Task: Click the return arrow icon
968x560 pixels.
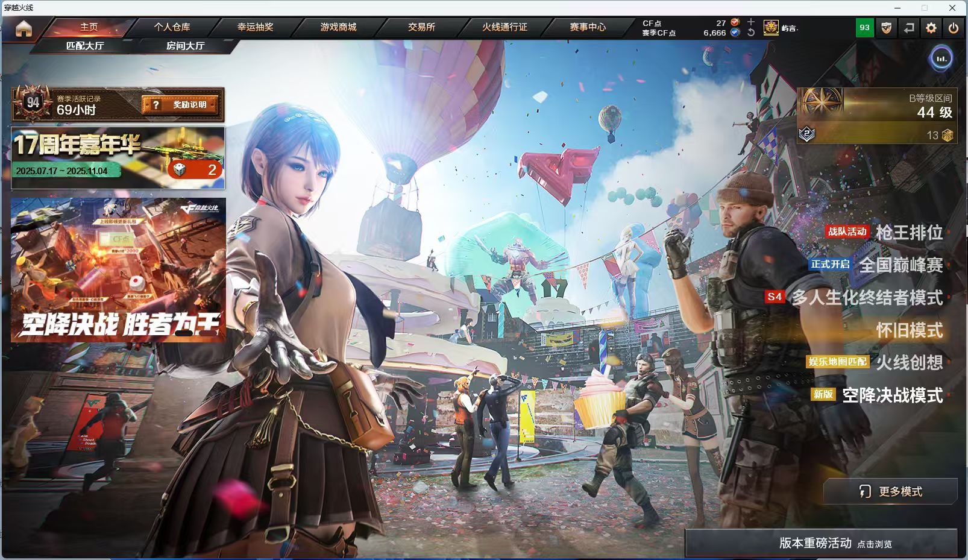Action: [909, 28]
